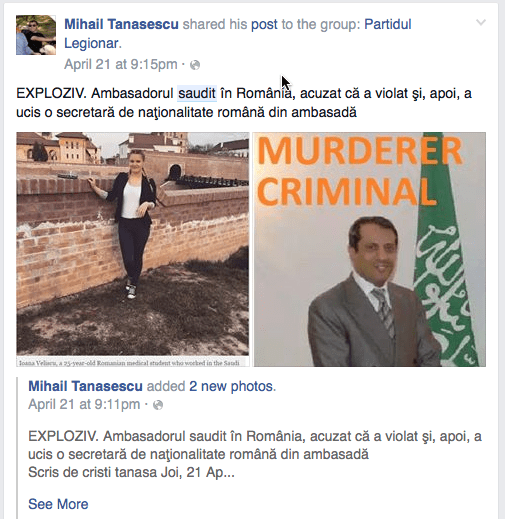Open the April 21 at 9:15pm timestamp
This screenshot has width=505, height=519.
coord(121,64)
